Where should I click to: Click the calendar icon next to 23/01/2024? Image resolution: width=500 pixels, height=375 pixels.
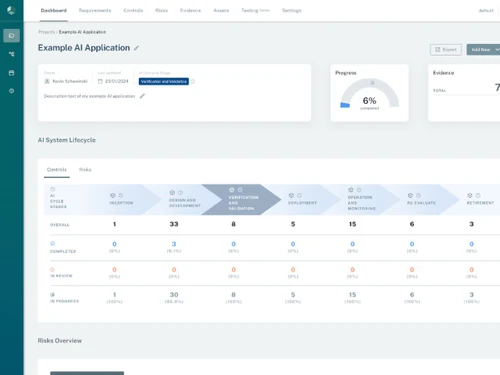[x=100, y=81]
